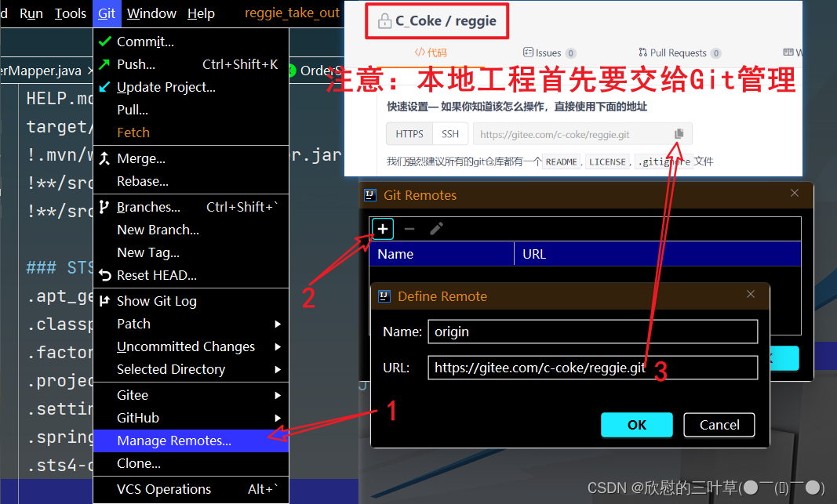Click the edit remote pencil icon
837x504 pixels.
point(436,229)
